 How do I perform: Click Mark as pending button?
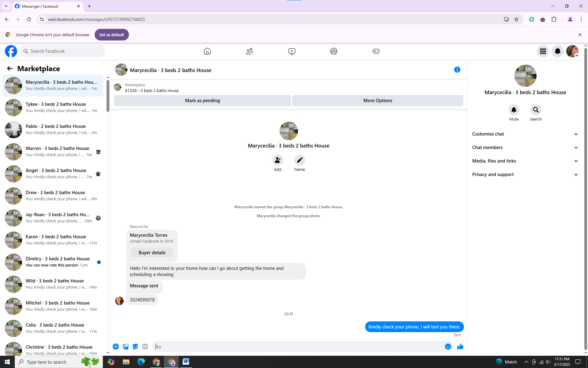coord(202,101)
